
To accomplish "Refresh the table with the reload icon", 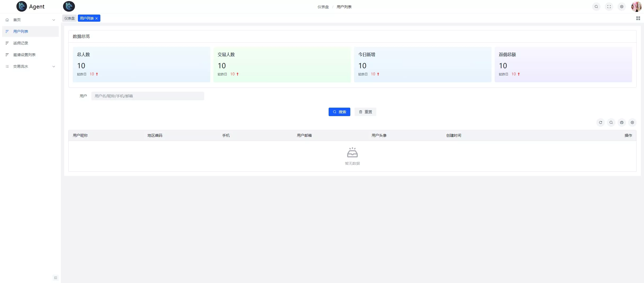I will coord(600,122).
